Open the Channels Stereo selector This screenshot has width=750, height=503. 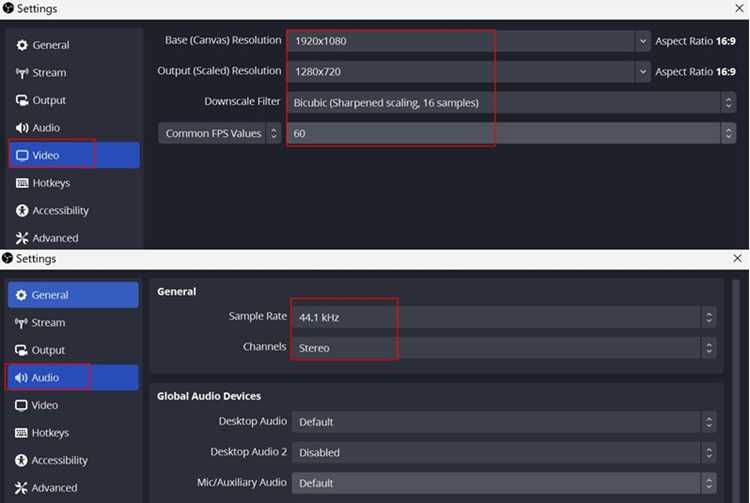tap(504, 348)
